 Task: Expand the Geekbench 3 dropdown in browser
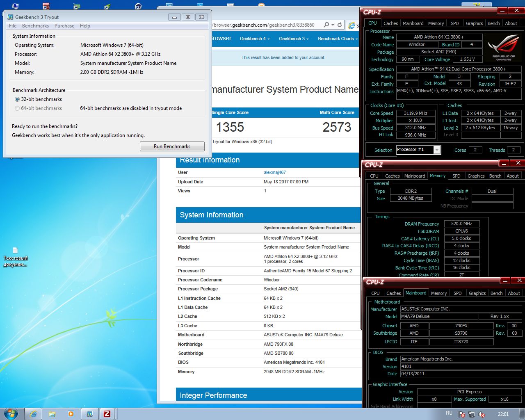point(294,39)
